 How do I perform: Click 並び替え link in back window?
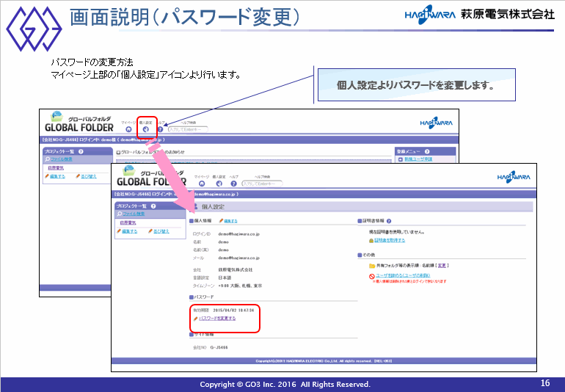(89, 176)
